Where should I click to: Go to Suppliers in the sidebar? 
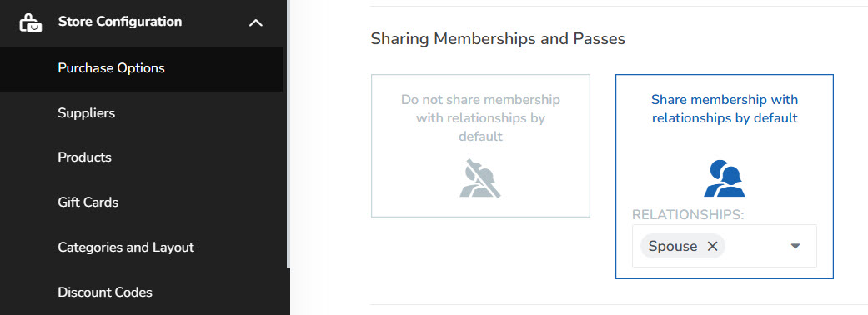(87, 113)
